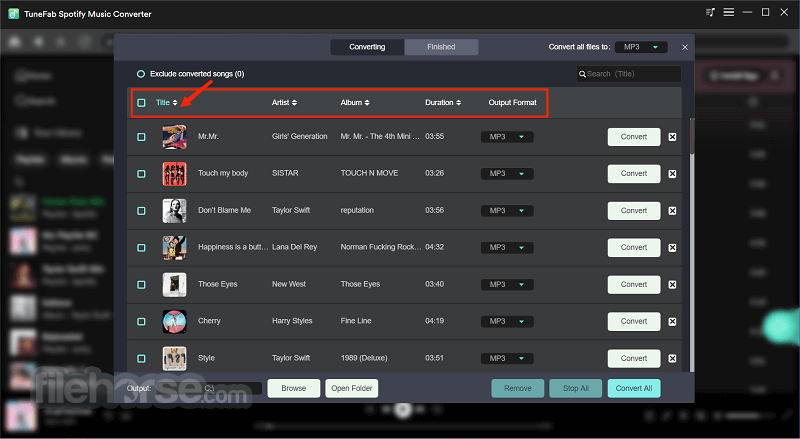Remove Touch my body row with X icon
The width and height of the screenshot is (800, 439).
pyautogui.click(x=672, y=174)
